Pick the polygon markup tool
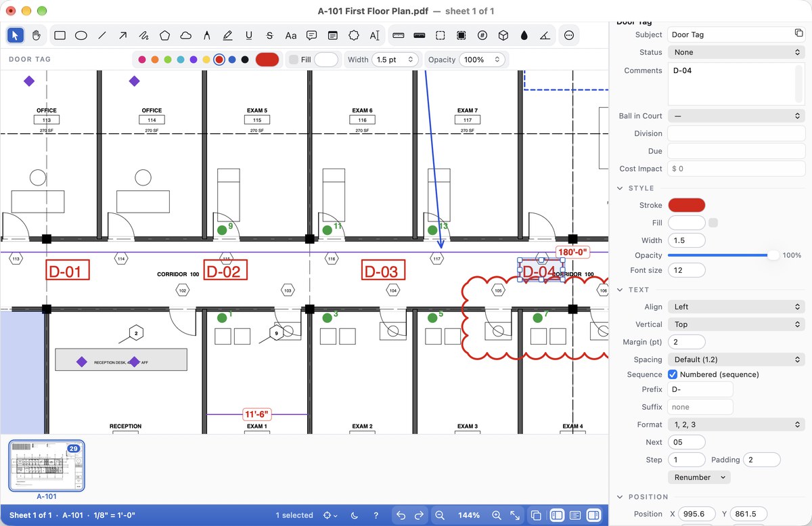812x526 pixels. pyautogui.click(x=164, y=35)
